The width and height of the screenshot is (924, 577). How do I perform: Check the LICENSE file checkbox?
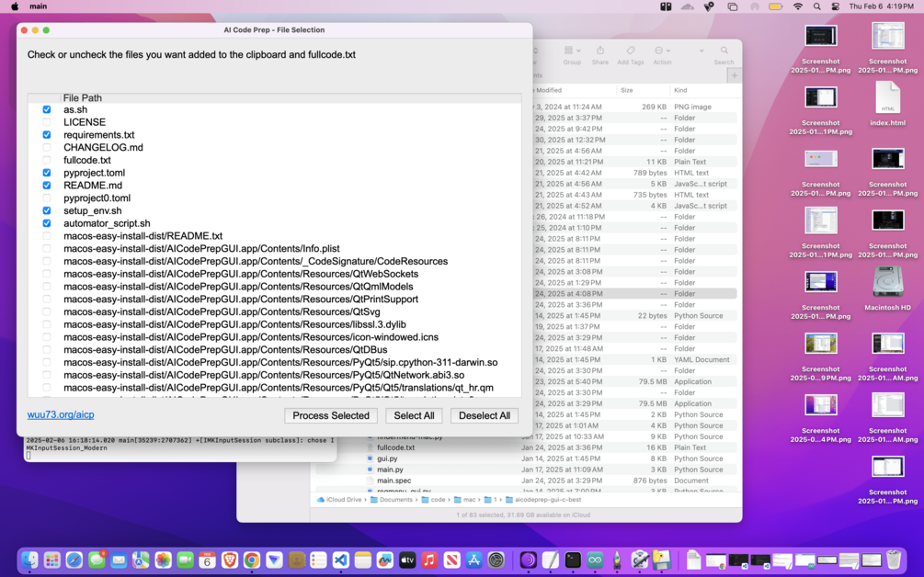47,122
